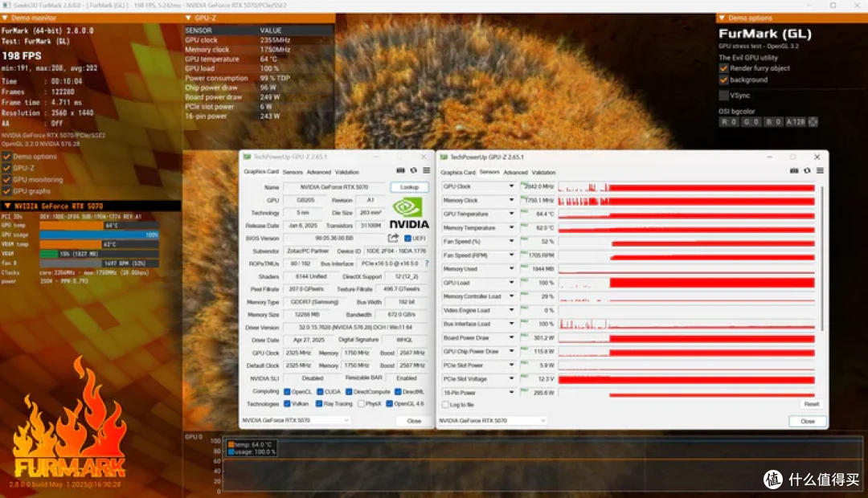The image size is (868, 498).
Task: Click GPU-Z app icon in Sensors window title
Action: coord(444,157)
